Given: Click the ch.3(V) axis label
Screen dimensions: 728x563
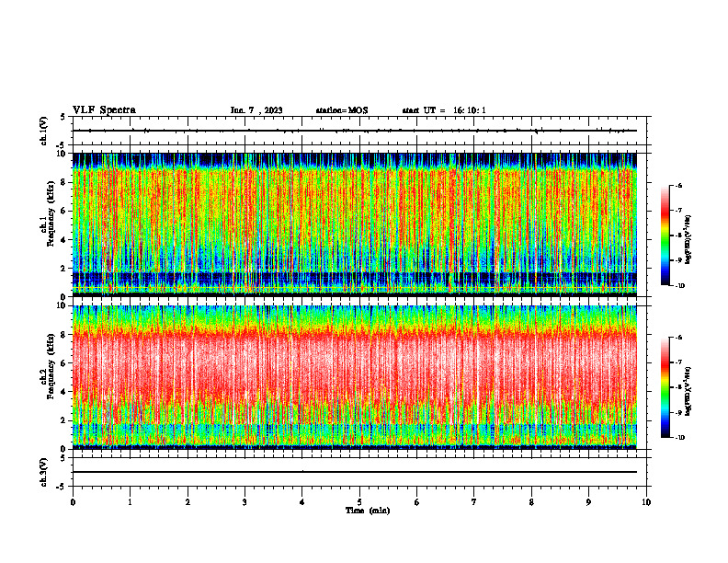Looking at the screenshot, I should coord(44,472).
